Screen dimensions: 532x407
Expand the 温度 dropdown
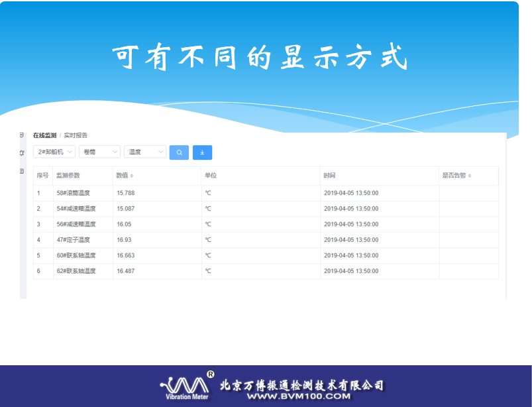pyautogui.click(x=145, y=152)
